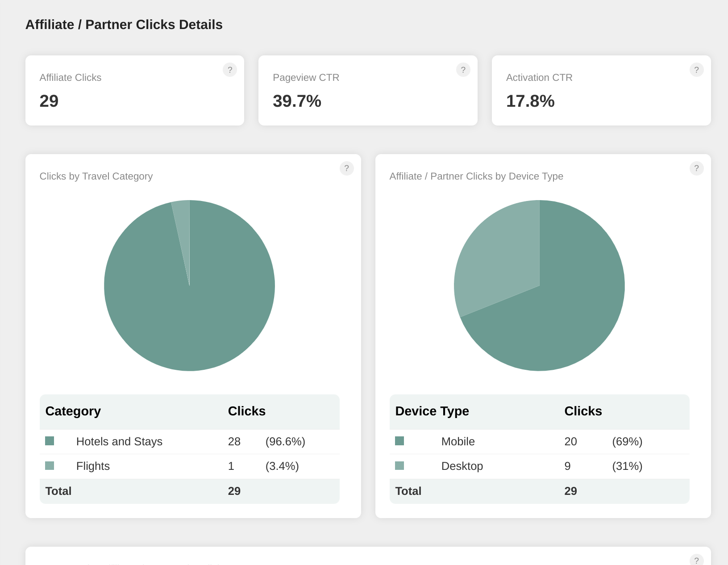Open help icon for Clicks by Travel Category

tap(347, 168)
